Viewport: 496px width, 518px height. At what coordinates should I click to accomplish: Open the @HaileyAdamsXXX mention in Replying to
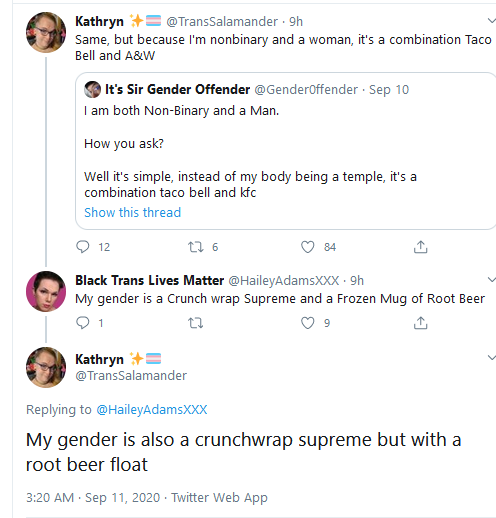(152, 409)
